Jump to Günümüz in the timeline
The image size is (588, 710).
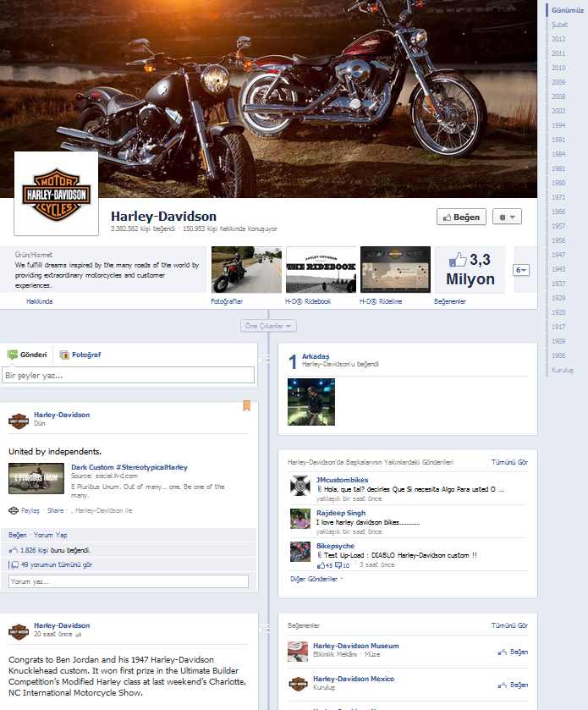[567, 10]
